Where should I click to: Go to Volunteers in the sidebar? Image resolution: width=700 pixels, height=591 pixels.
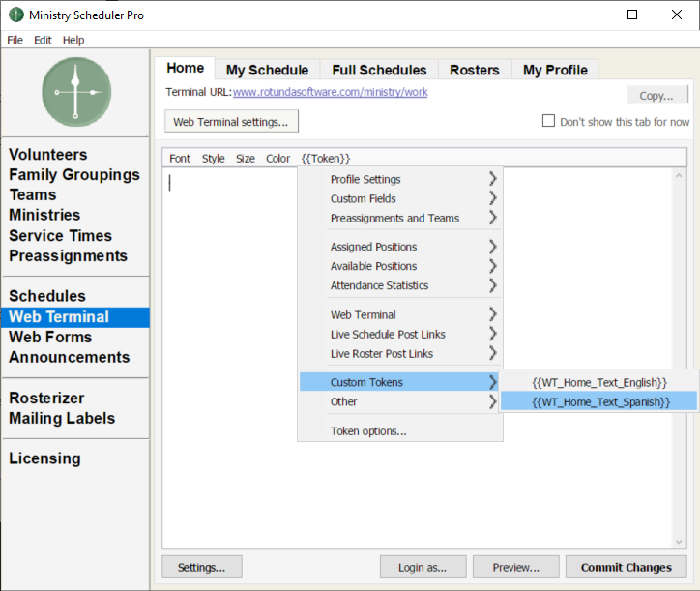point(48,155)
